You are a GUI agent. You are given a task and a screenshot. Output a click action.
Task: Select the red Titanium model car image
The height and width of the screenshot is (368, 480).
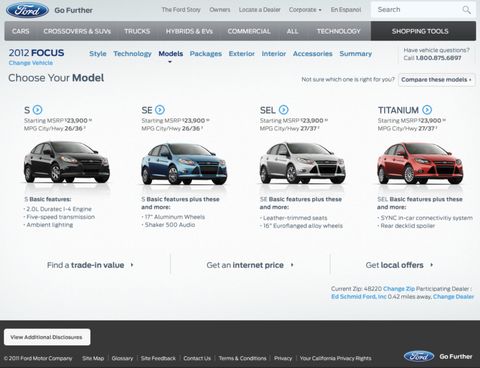click(420, 163)
